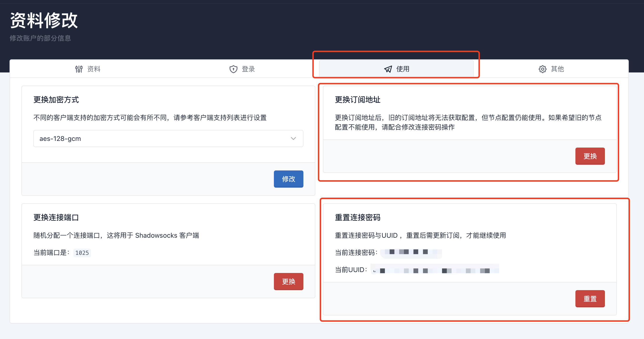Click the 资料修改 page title
This screenshot has width=644, height=339.
tap(44, 20)
